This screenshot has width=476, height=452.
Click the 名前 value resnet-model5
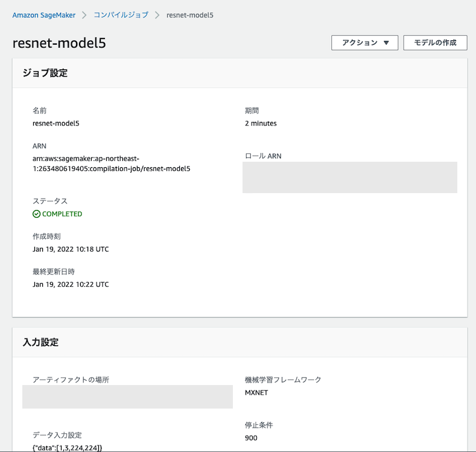tap(56, 123)
